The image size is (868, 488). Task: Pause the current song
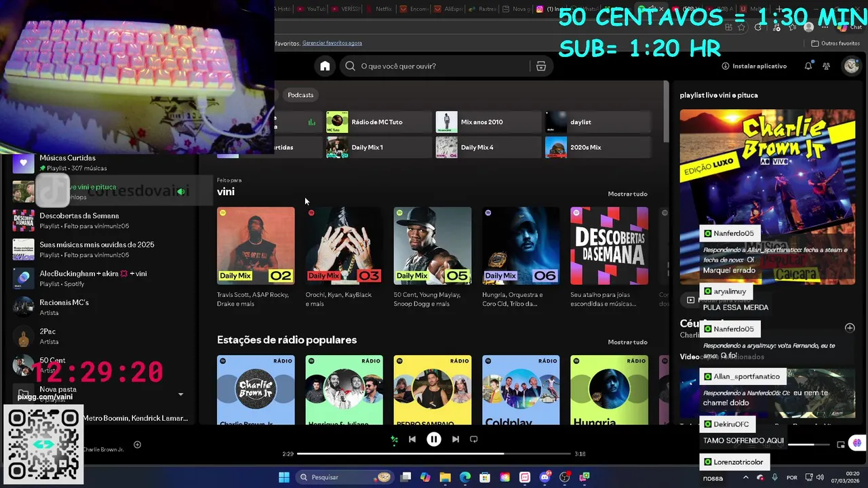(434, 439)
